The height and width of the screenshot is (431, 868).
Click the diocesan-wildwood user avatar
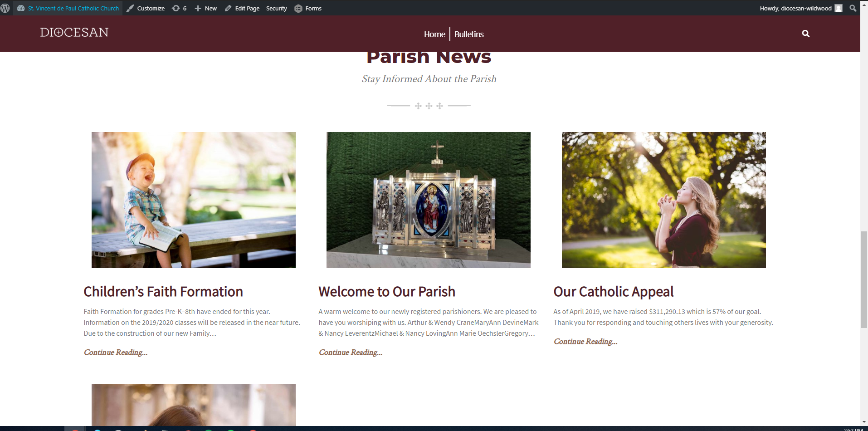[839, 8]
